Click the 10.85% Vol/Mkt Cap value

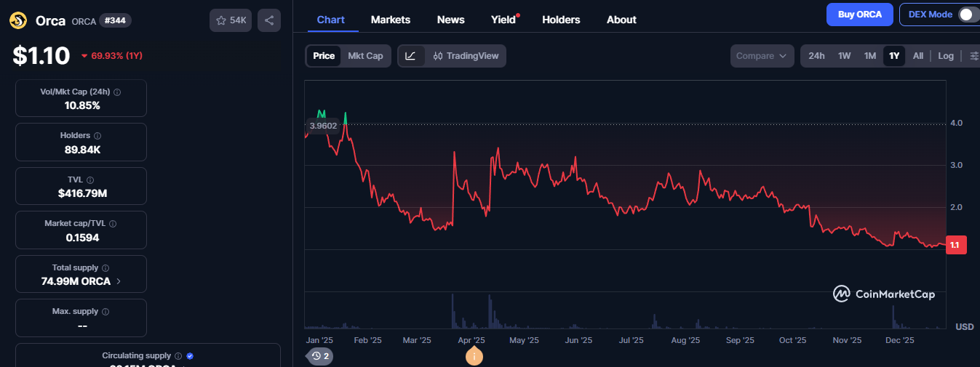pos(81,105)
